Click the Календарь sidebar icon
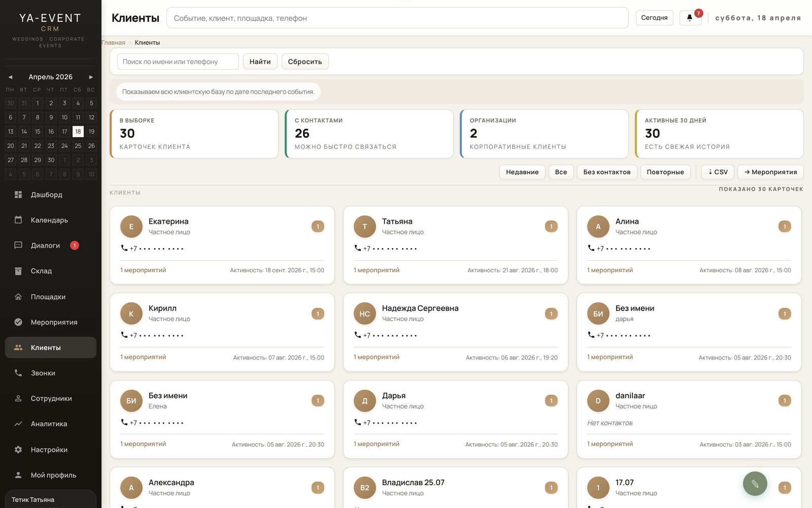The image size is (812, 508). click(18, 220)
